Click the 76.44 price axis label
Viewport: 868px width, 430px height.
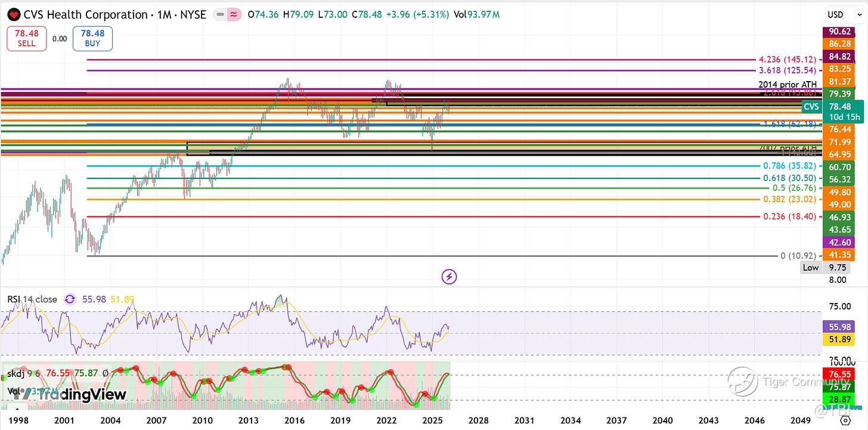pyautogui.click(x=838, y=129)
